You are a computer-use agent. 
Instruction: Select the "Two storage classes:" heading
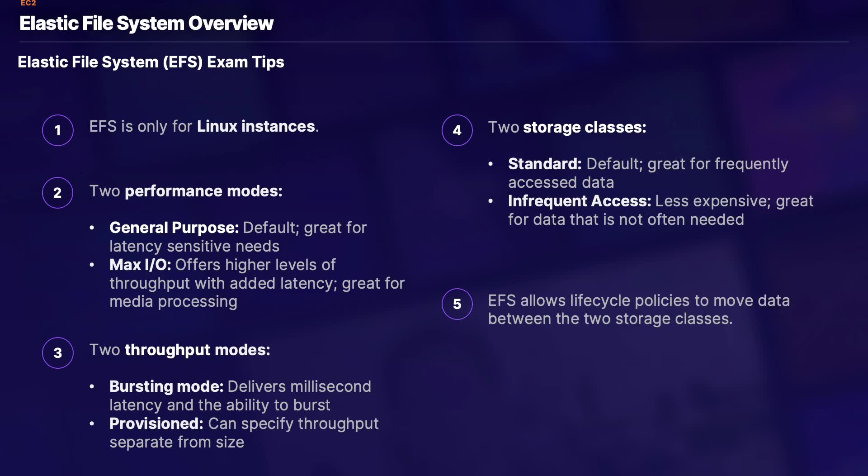567,127
